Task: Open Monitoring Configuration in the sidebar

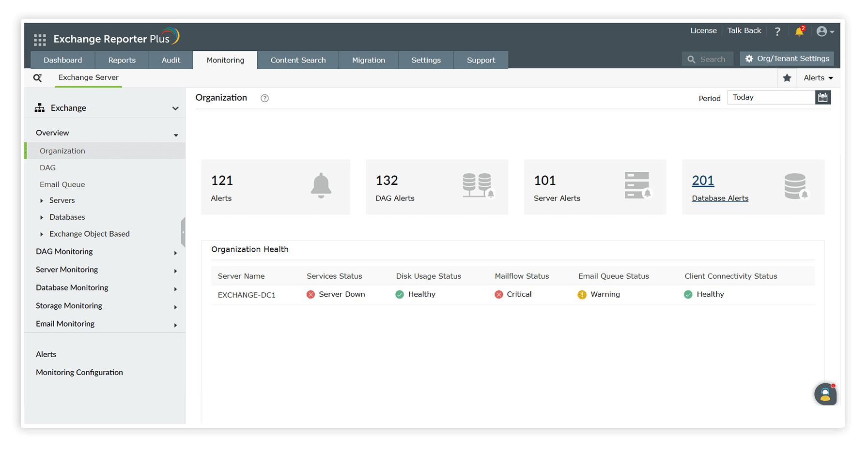Action: click(x=79, y=372)
